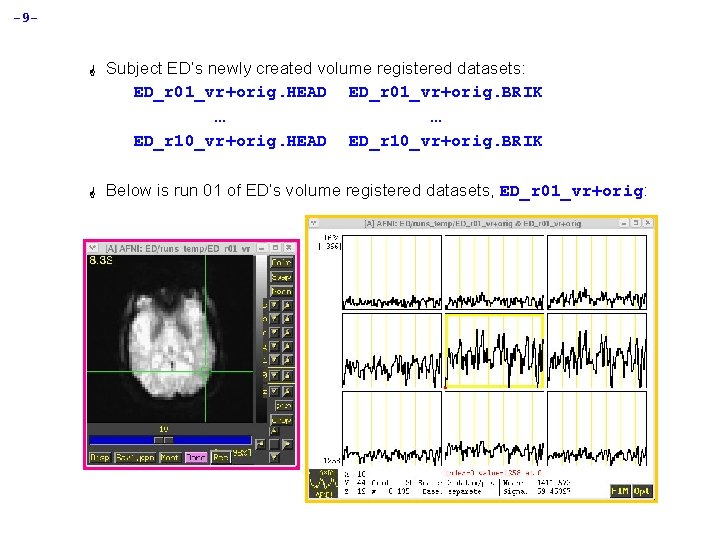Zoom in with the 'z' row up arrow

click(x=287, y=391)
